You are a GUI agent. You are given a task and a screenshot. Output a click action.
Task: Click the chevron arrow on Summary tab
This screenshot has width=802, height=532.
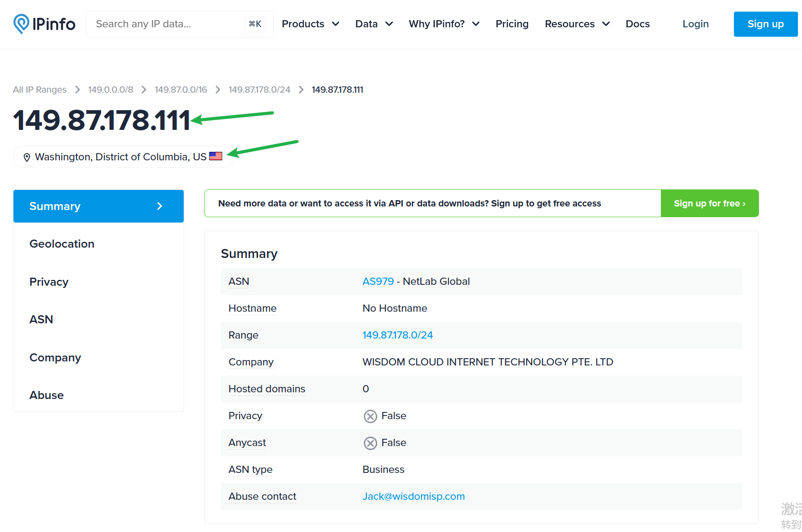160,206
